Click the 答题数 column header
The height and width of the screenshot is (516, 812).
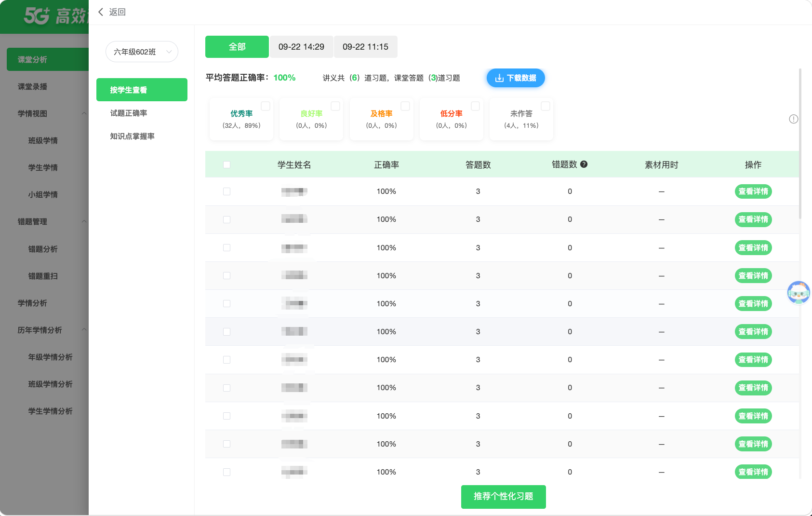coord(478,165)
